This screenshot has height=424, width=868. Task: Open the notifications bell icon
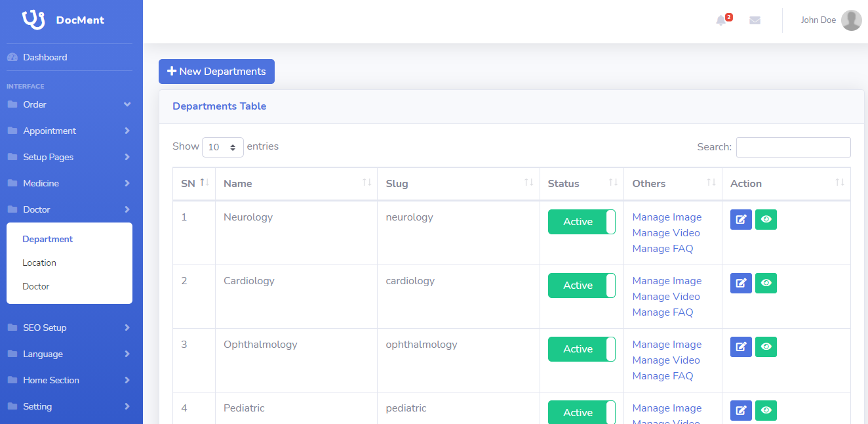coord(721,20)
